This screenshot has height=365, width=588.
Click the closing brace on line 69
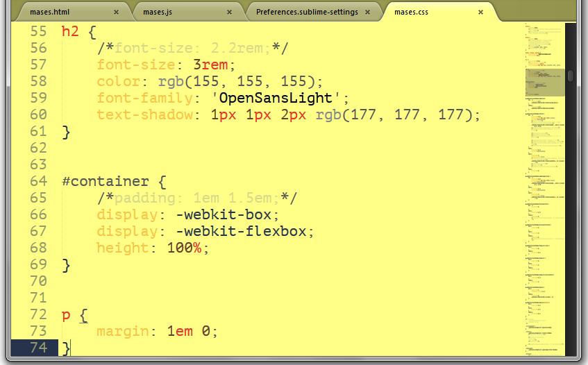[66, 265]
